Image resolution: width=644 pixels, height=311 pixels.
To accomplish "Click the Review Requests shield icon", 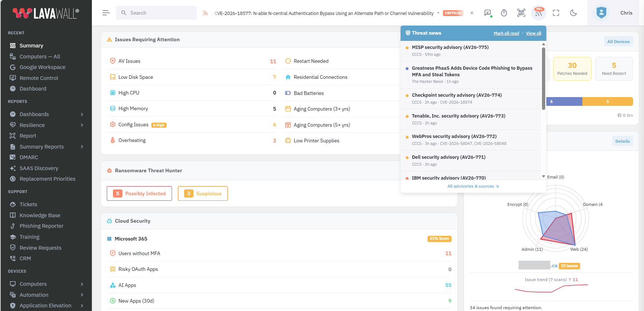I will click(13, 248).
